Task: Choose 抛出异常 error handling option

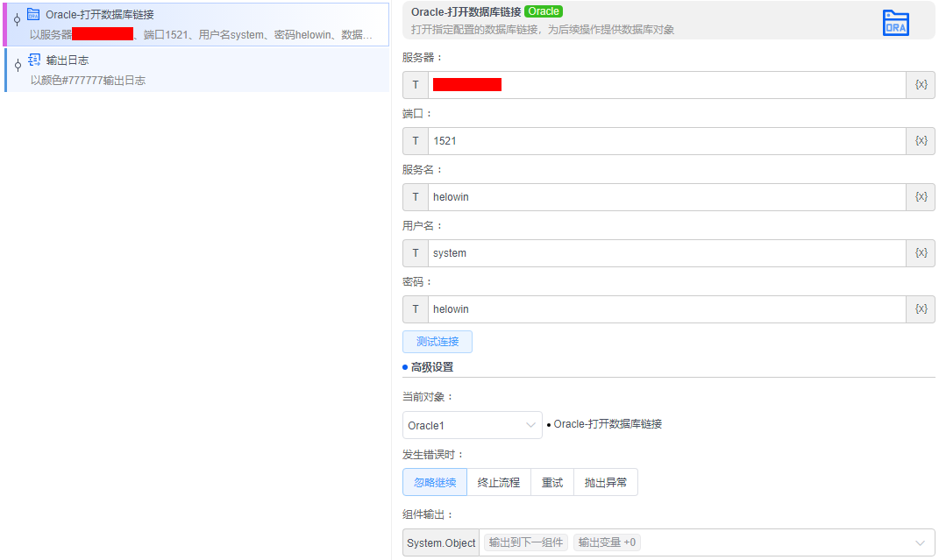Action: pos(606,482)
